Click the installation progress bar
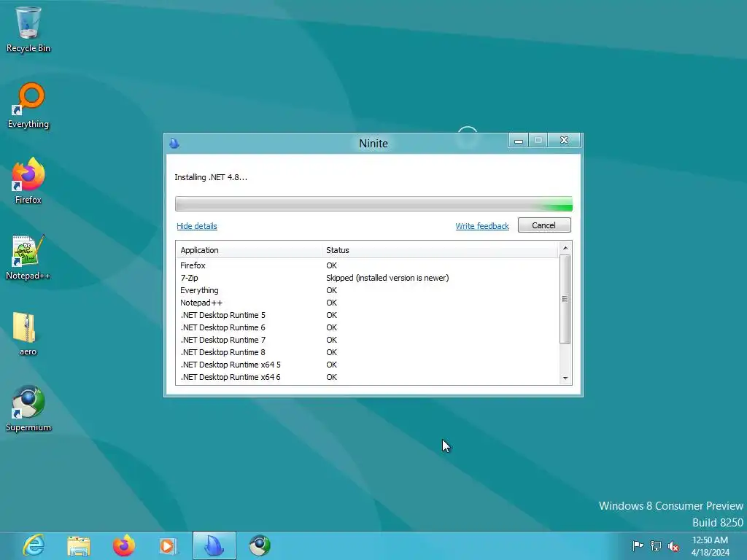This screenshot has height=560, width=747. click(x=373, y=204)
